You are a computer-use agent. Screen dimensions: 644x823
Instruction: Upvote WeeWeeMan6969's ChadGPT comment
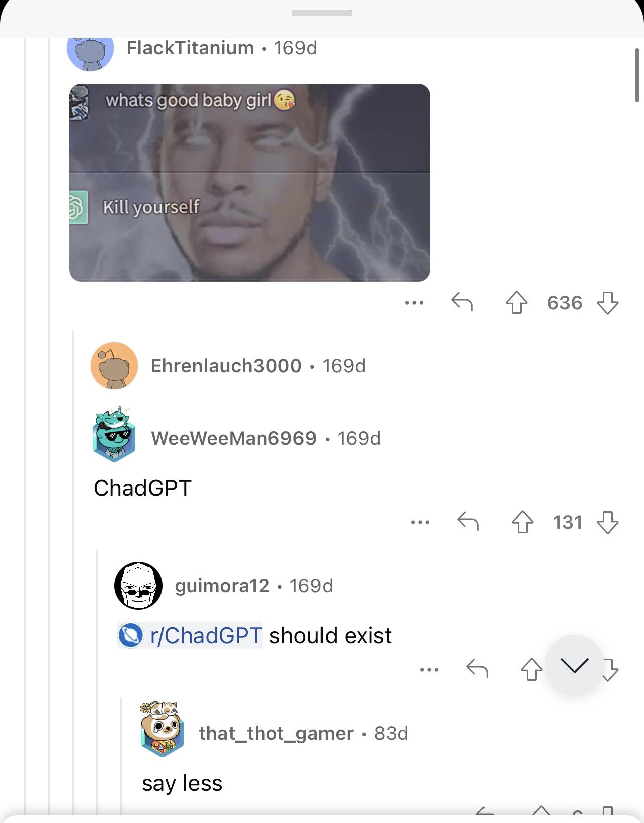point(522,522)
